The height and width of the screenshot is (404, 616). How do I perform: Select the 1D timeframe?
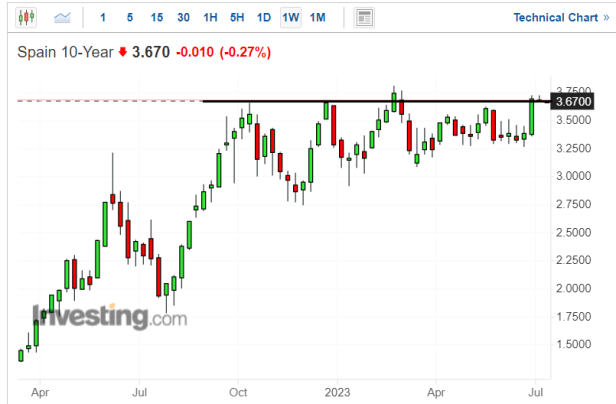(x=264, y=18)
